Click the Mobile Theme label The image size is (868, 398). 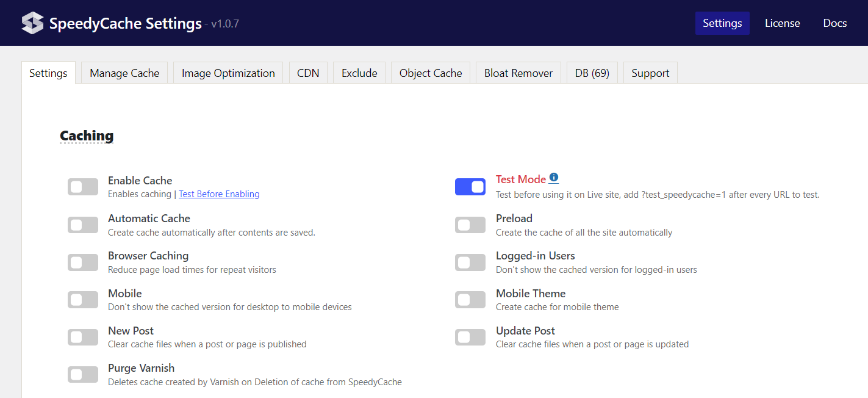pos(531,294)
